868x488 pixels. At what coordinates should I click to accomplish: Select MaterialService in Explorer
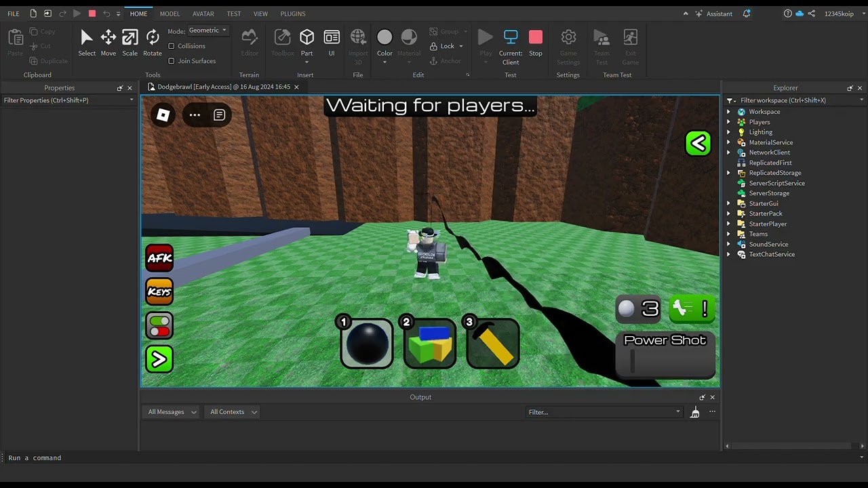click(770, 142)
